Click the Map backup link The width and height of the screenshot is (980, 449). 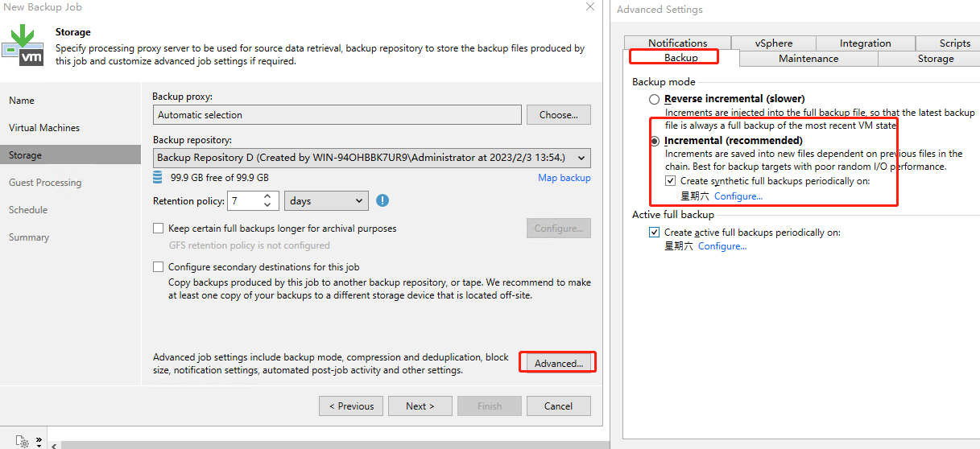click(x=564, y=178)
